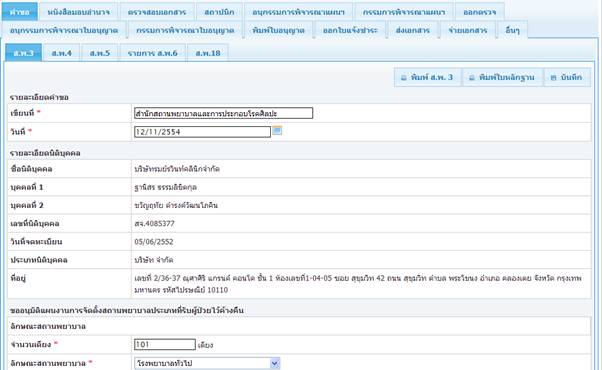Click the รายละเอียดนิติบุคคล section heading

[45, 153]
